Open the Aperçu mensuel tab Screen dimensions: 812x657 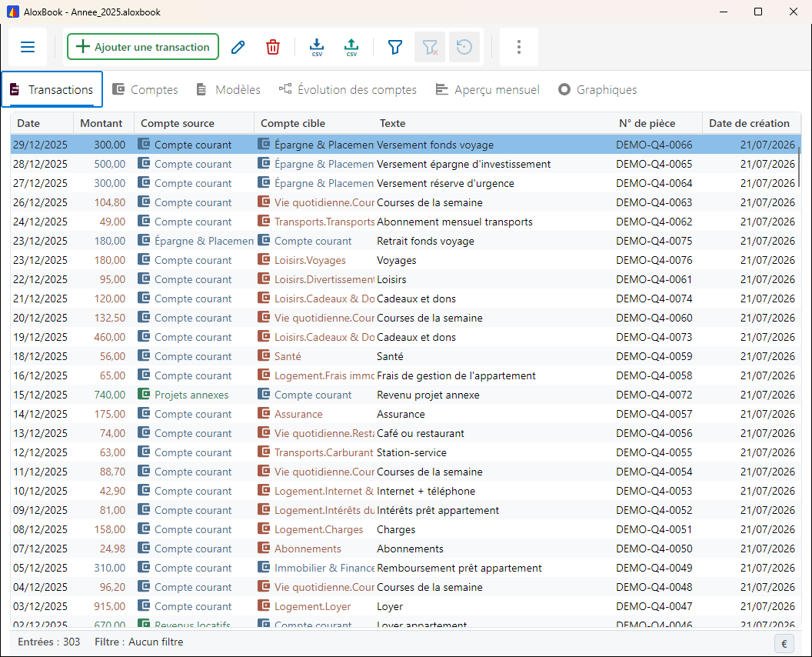(x=488, y=90)
